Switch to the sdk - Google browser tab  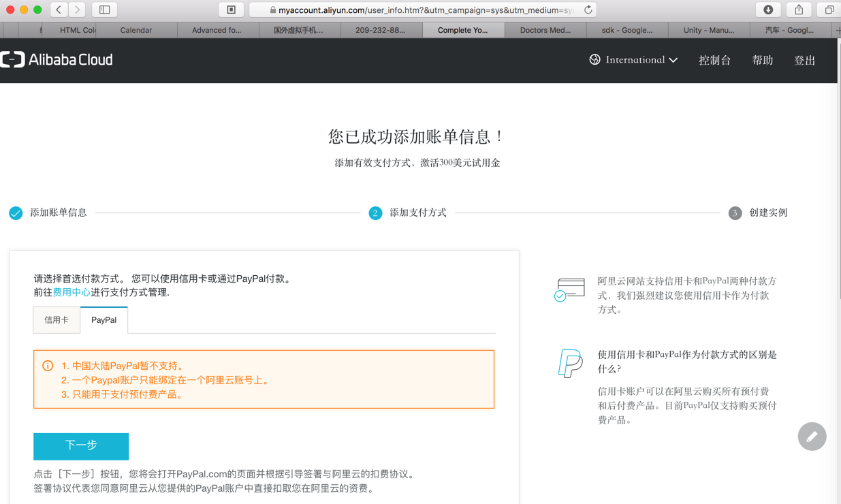click(627, 30)
